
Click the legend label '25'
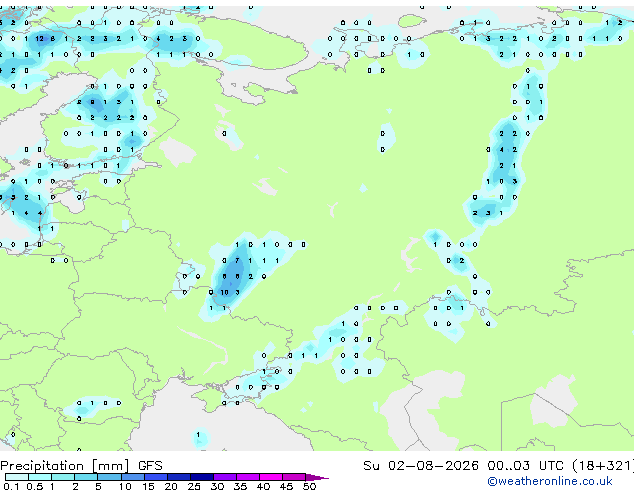(x=194, y=486)
